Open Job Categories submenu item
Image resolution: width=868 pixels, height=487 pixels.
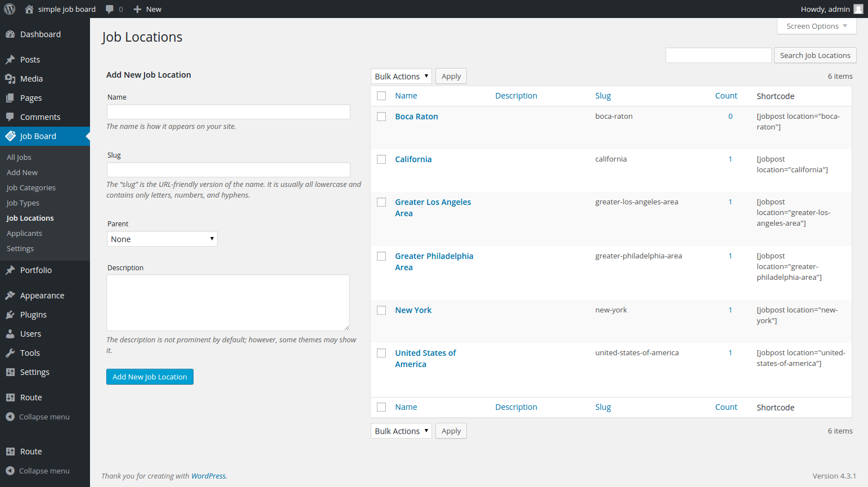pos(31,188)
